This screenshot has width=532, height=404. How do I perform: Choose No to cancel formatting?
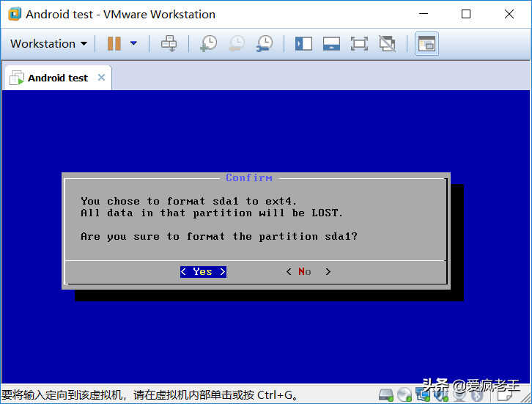[308, 271]
